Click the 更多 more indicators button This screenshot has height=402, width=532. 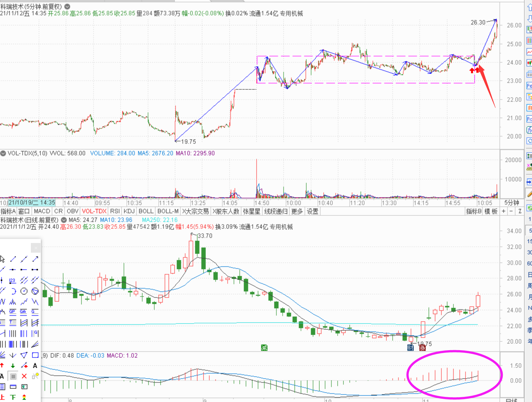(x=297, y=211)
